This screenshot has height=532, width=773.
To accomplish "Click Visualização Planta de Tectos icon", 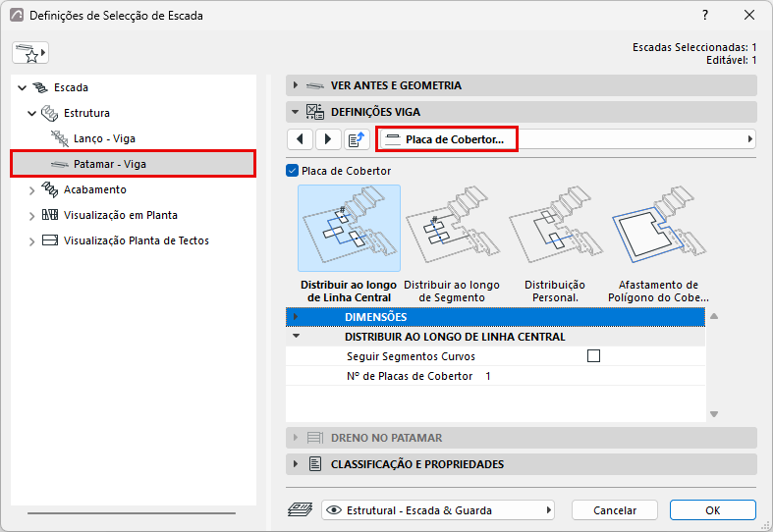I will pyautogui.click(x=50, y=240).
